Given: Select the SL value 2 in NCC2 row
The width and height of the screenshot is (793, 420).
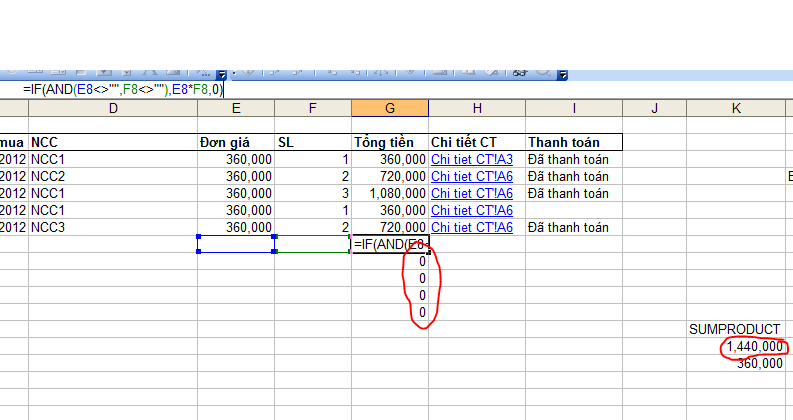Looking at the screenshot, I should 313,177.
